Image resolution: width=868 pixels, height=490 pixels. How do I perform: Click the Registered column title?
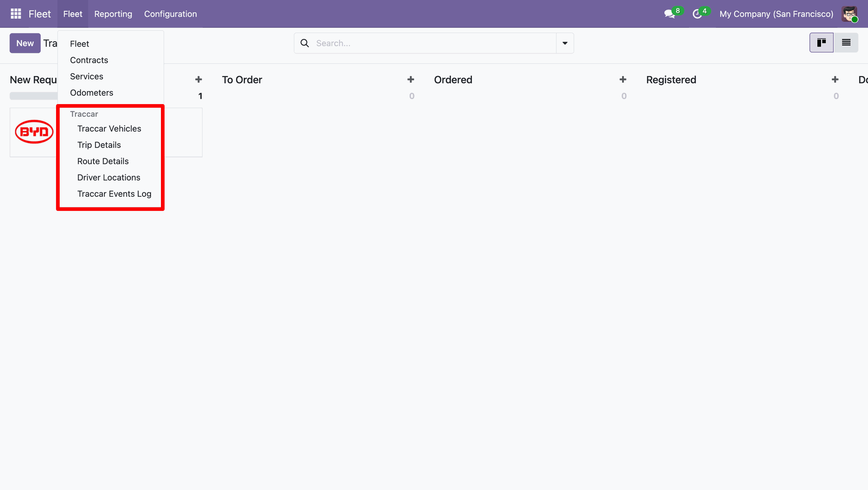(671, 80)
